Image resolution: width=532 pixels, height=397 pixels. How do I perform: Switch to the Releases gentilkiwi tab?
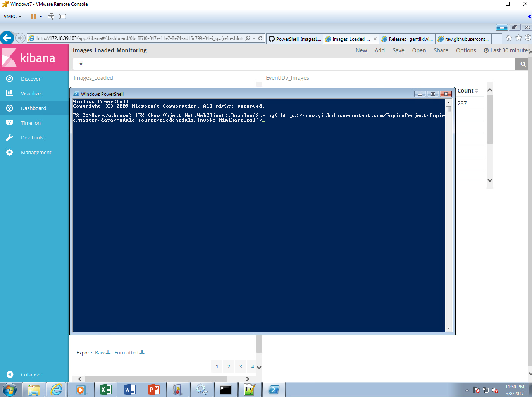(x=407, y=39)
